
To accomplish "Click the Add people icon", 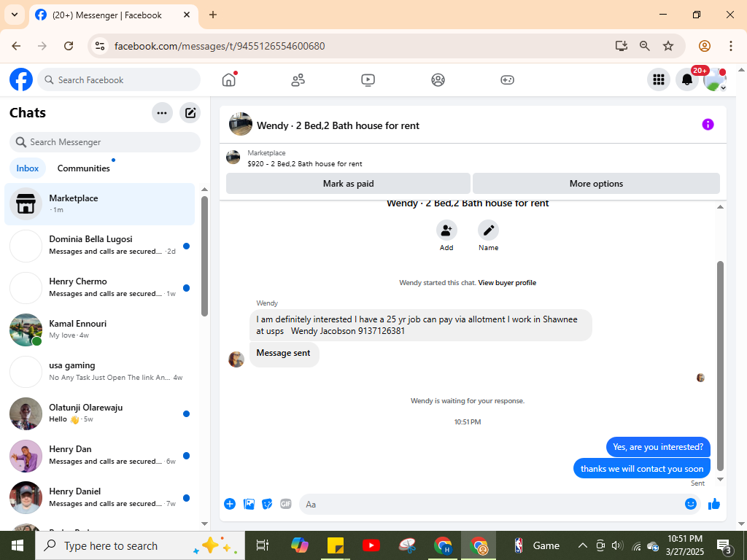I will (x=446, y=230).
